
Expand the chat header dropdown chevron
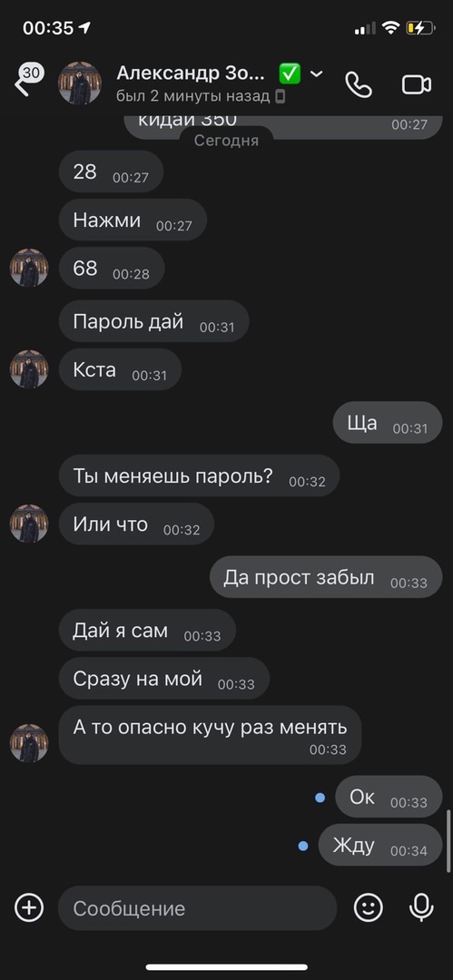317,73
